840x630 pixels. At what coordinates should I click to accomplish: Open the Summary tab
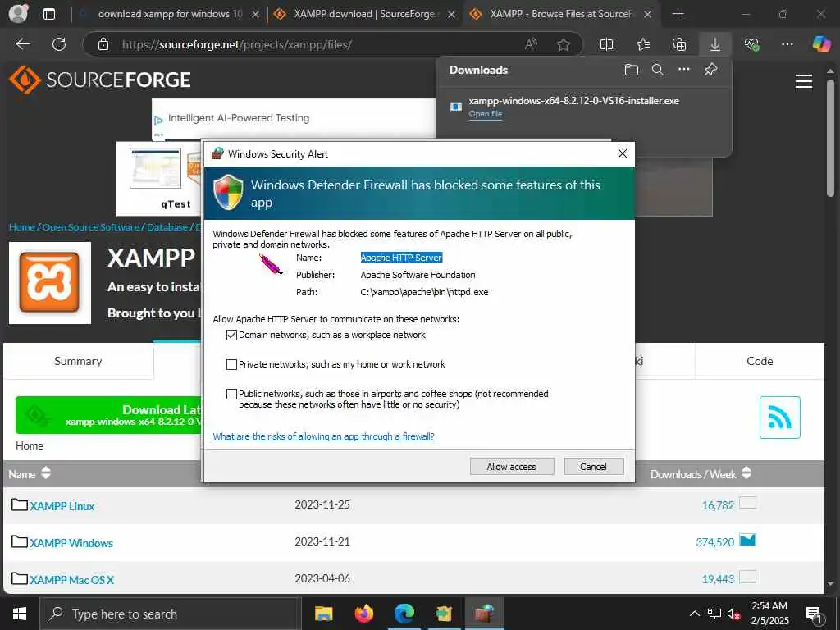click(x=78, y=361)
